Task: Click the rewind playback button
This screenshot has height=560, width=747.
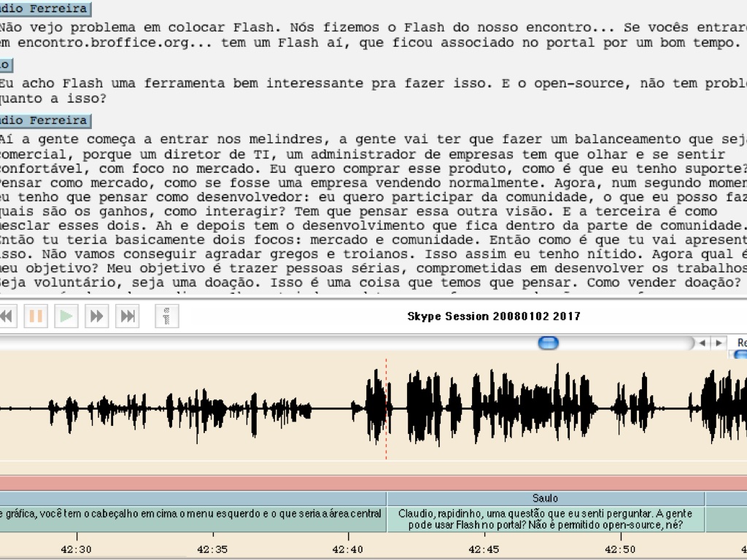Action: pyautogui.click(x=6, y=316)
